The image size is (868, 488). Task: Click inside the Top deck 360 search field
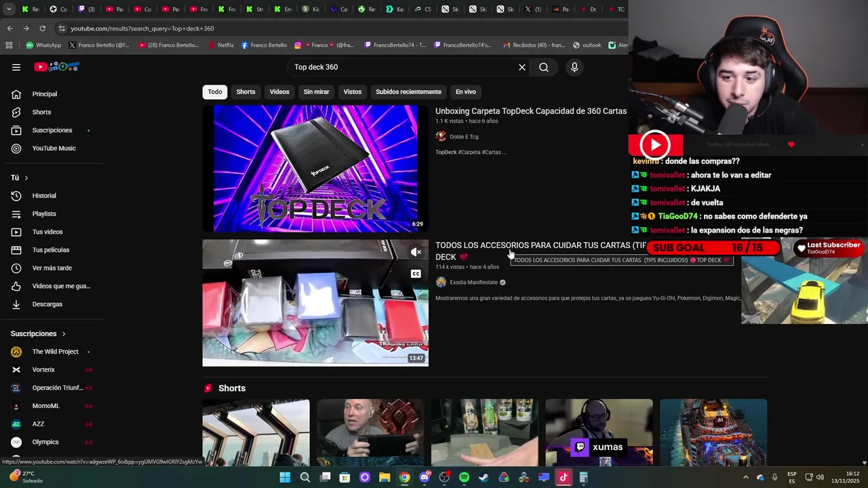(403, 67)
